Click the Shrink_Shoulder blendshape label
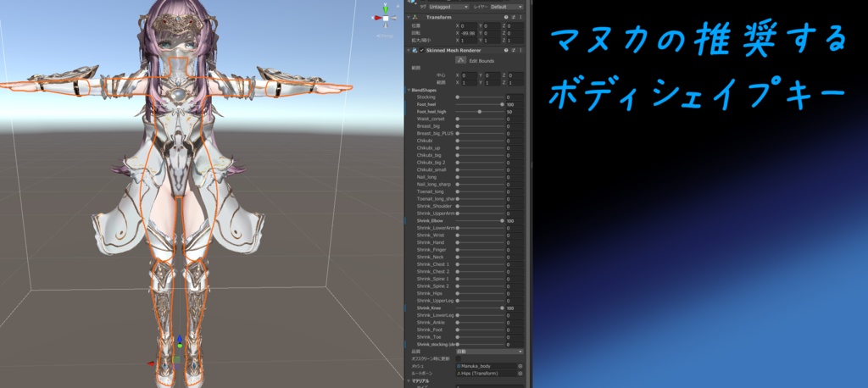The height and width of the screenshot is (388, 868). pos(435,207)
